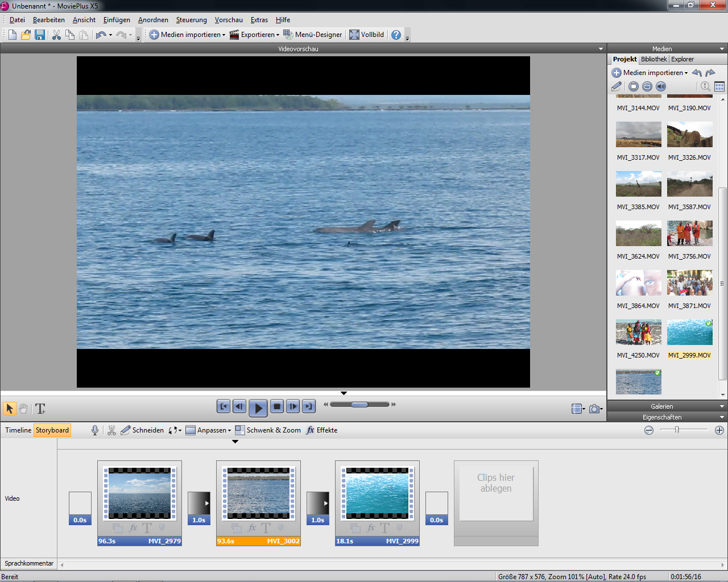728x582 pixels.
Task: Click the Stop playback button
Action: pos(277,406)
